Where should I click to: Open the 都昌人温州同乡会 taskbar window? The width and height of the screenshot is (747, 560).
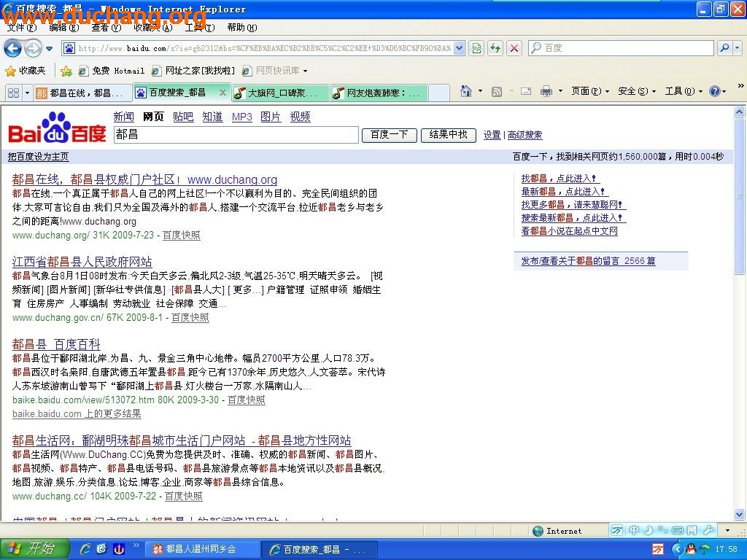click(x=202, y=550)
